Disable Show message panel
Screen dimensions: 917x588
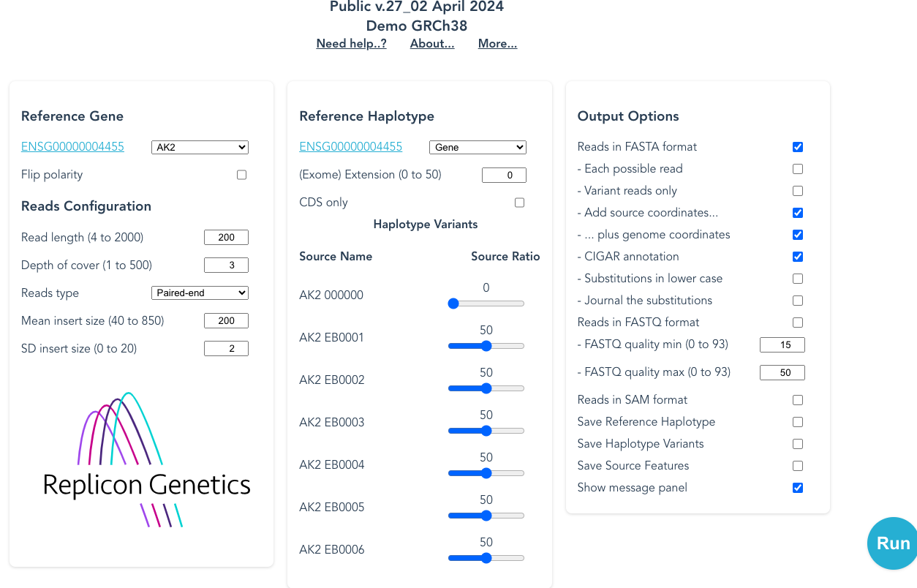click(x=797, y=487)
